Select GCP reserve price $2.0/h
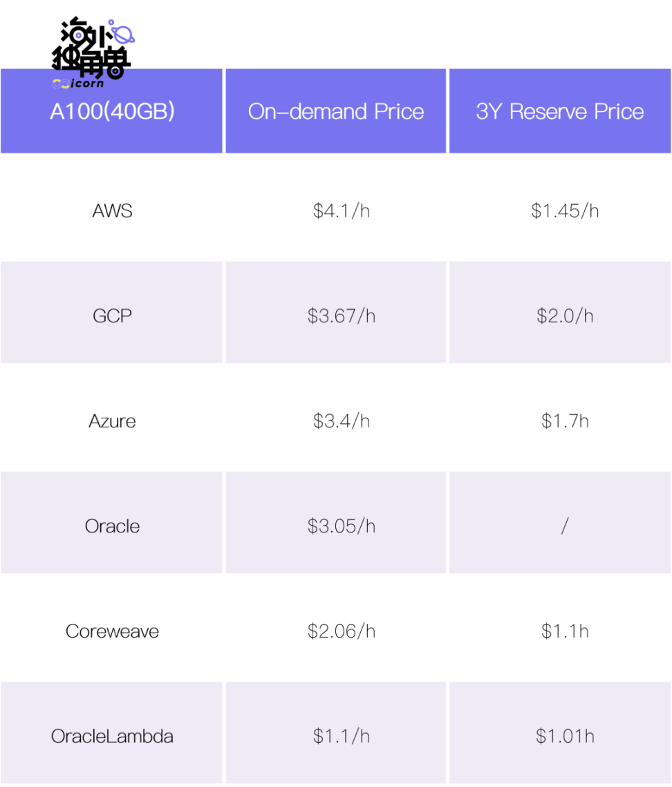672x787 pixels. click(565, 316)
